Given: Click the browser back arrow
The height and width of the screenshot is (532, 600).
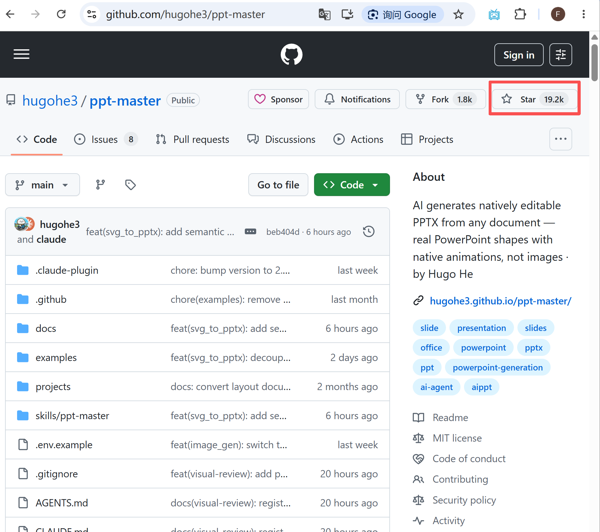Looking at the screenshot, I should click(10, 15).
